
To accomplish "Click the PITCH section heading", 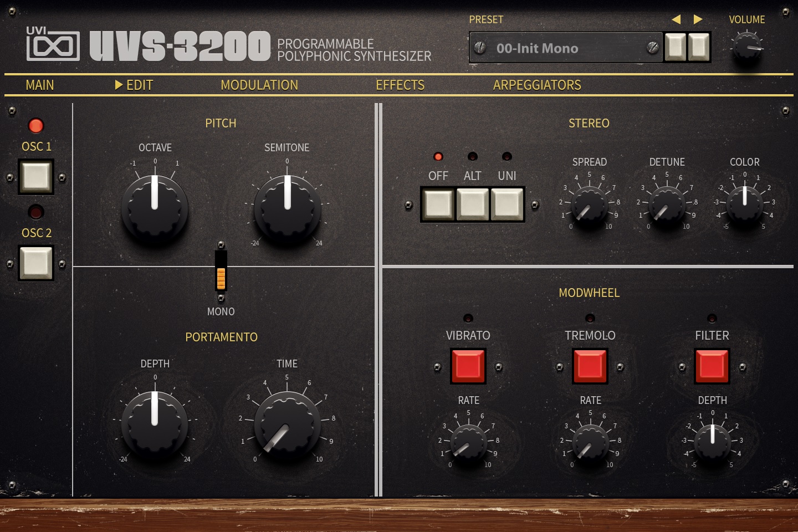I will (221, 123).
